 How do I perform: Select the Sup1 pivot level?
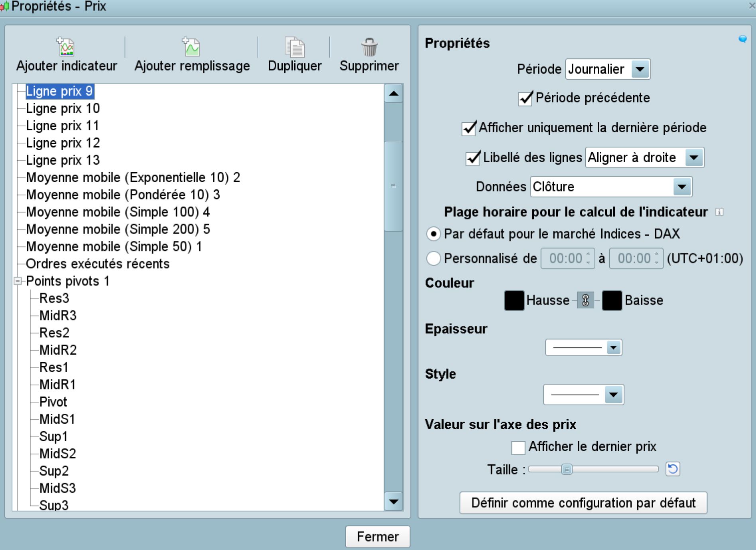[x=53, y=437]
